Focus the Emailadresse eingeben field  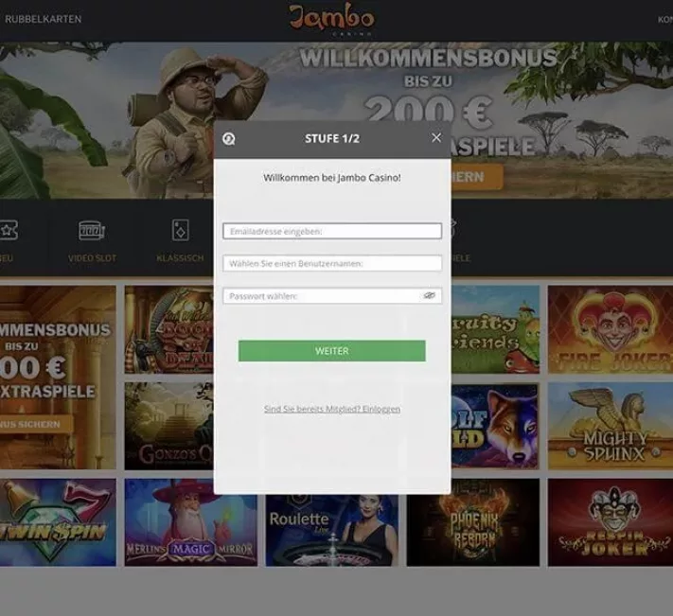coord(332,231)
